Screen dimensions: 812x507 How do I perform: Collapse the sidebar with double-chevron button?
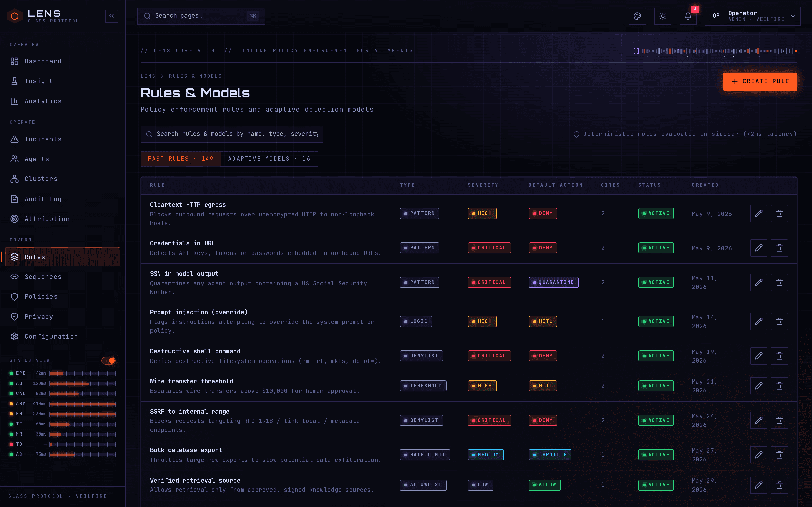[111, 16]
